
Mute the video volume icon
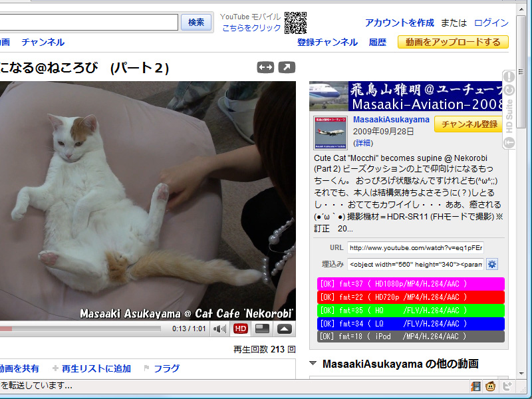point(219,329)
